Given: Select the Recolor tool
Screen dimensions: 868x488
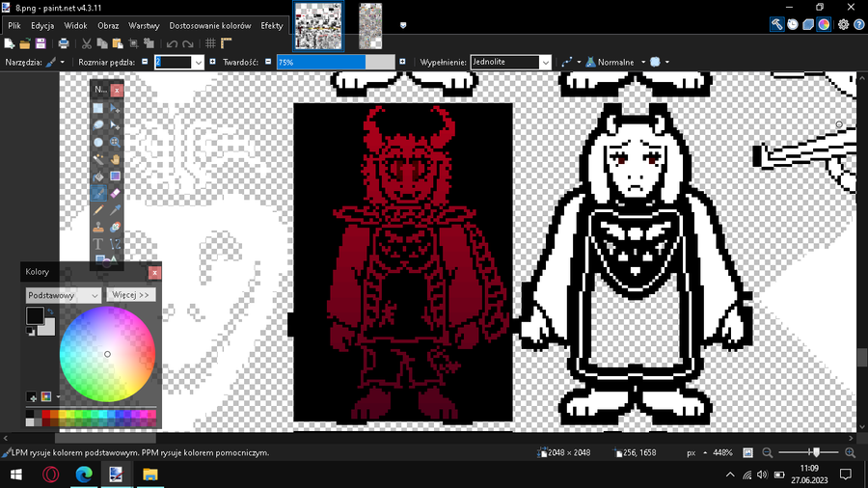Looking at the screenshot, I should coord(115,227).
